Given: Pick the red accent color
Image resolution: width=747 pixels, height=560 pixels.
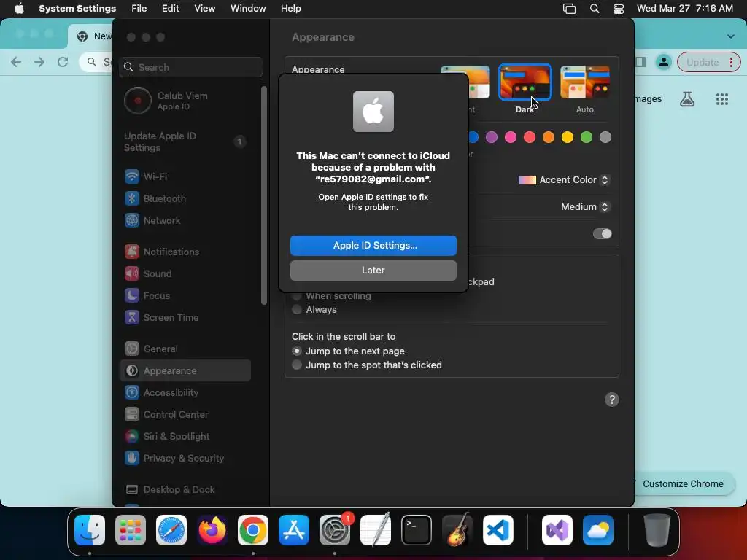Looking at the screenshot, I should (530, 137).
